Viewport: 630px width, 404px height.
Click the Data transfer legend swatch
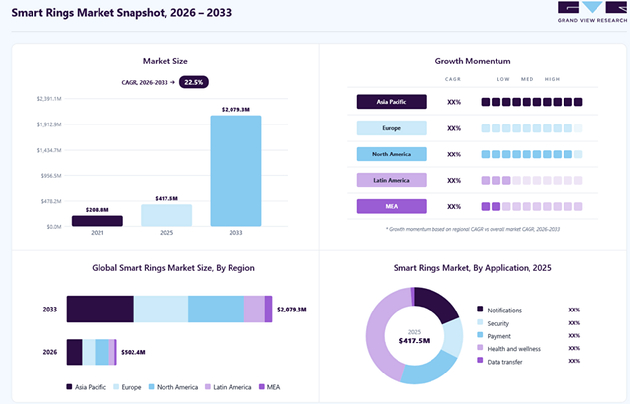(x=480, y=360)
